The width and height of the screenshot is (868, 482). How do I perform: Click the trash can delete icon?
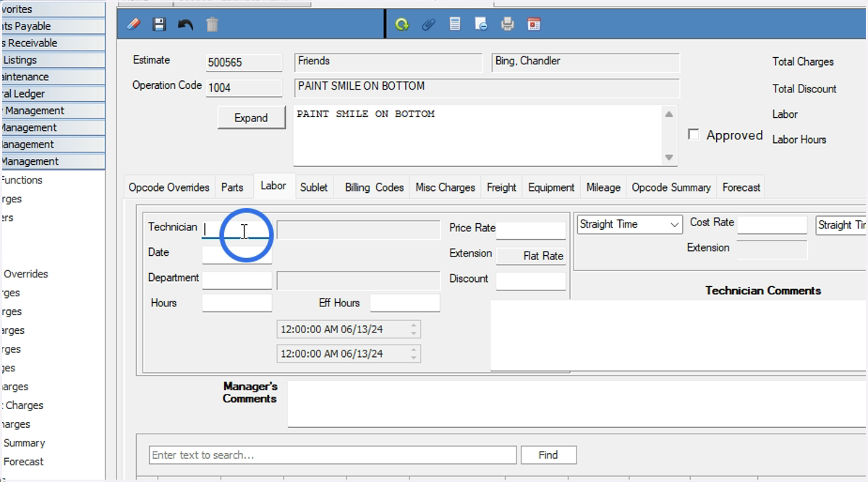(212, 25)
